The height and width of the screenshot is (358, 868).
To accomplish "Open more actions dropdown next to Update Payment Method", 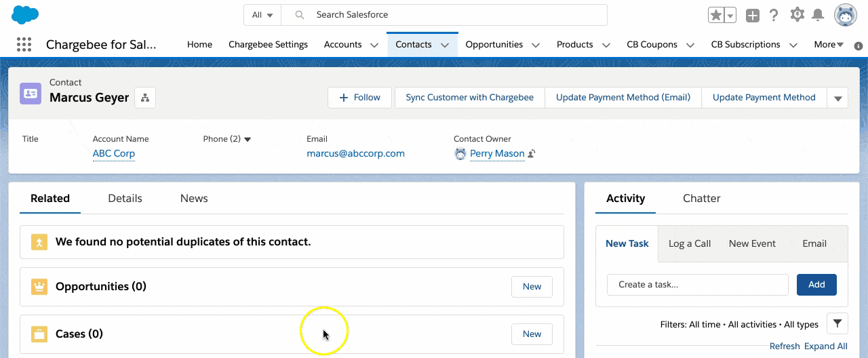I will (x=837, y=98).
